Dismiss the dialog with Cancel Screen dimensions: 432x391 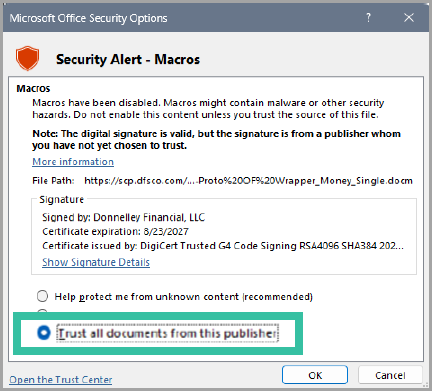(x=390, y=375)
